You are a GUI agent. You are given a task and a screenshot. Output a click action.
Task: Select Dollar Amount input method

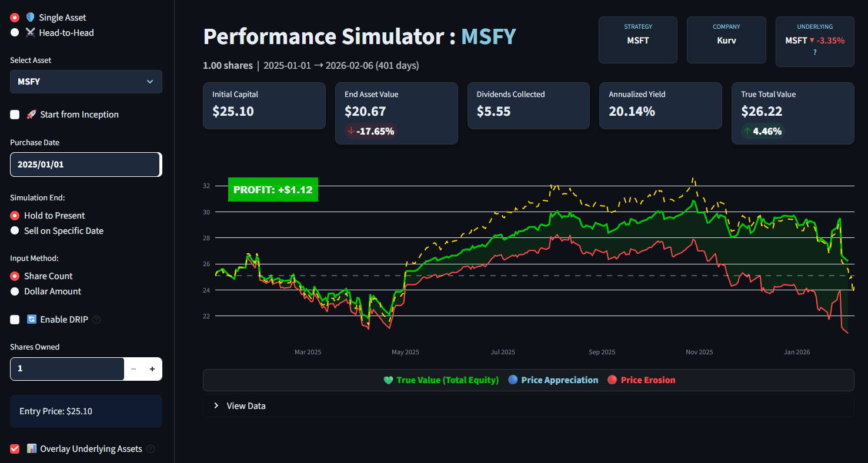pos(15,291)
